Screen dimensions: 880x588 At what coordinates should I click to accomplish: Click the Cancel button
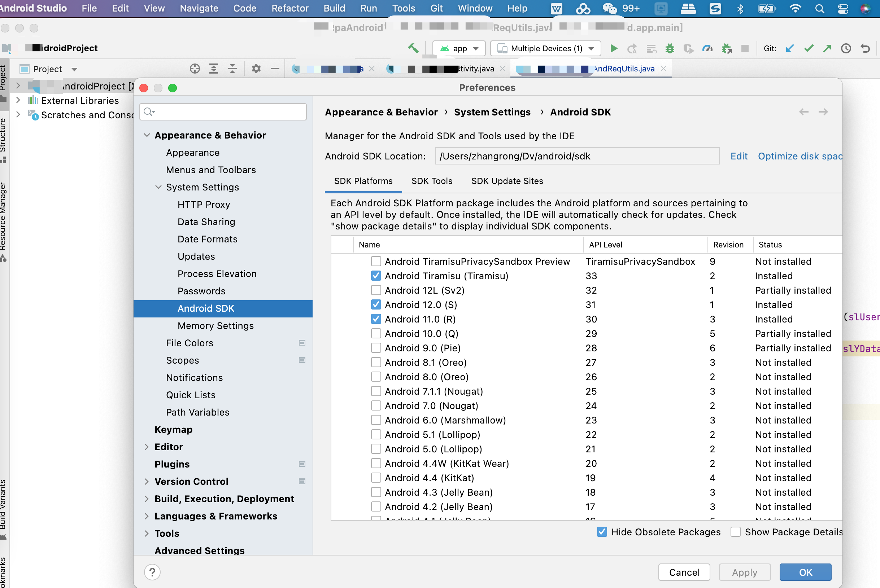click(x=684, y=572)
